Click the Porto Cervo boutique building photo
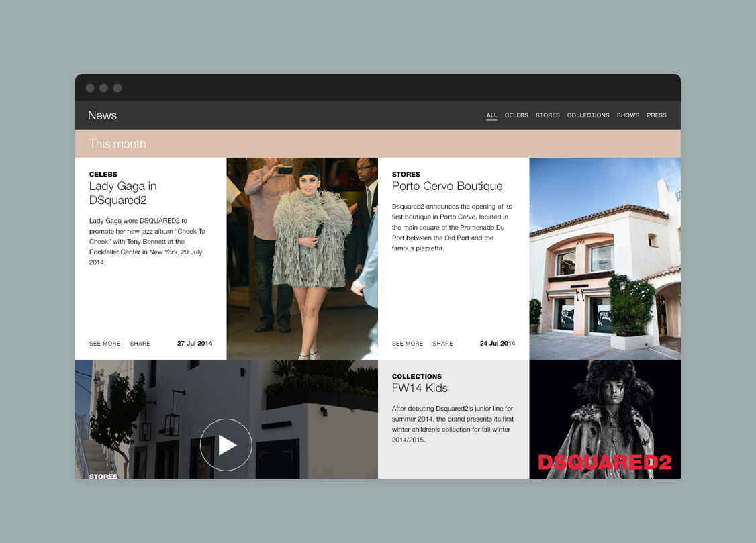Screen dimensions: 756x543 click(604, 258)
